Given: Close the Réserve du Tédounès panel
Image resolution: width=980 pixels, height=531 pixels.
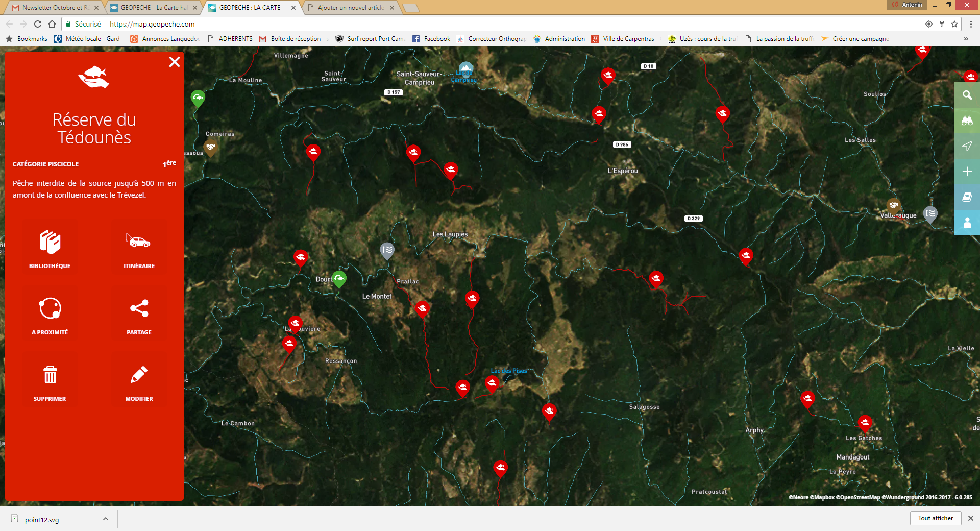Looking at the screenshot, I should coord(174,62).
